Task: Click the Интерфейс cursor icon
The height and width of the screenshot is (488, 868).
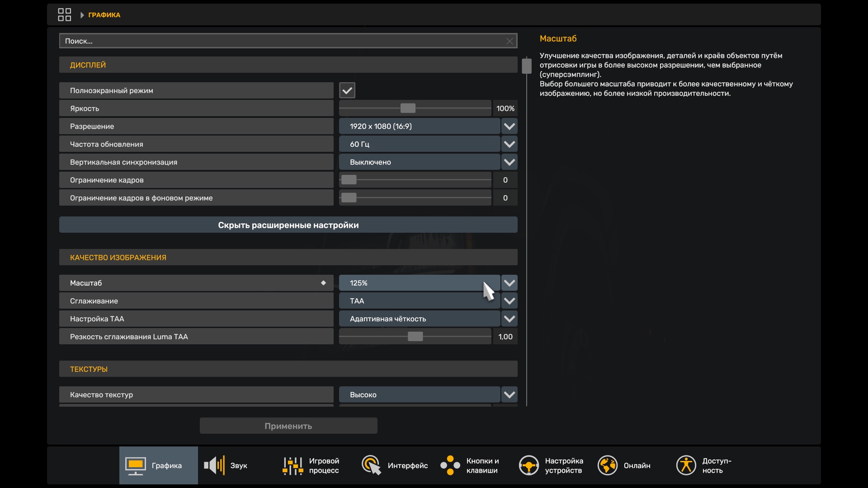Action: pos(371,466)
